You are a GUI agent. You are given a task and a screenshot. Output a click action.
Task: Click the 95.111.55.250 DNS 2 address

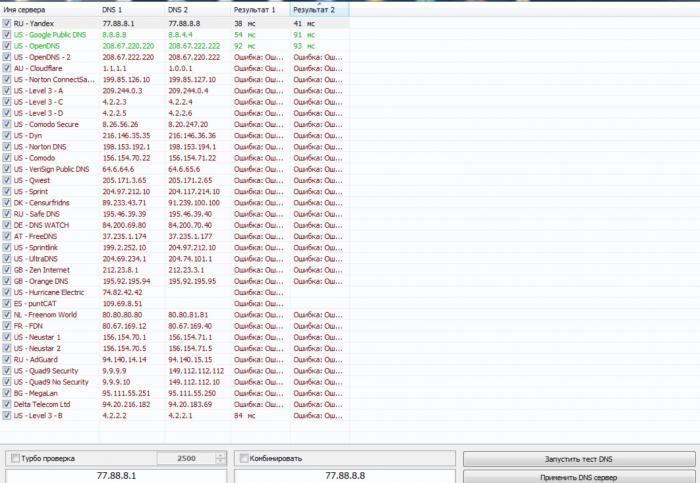(192, 393)
